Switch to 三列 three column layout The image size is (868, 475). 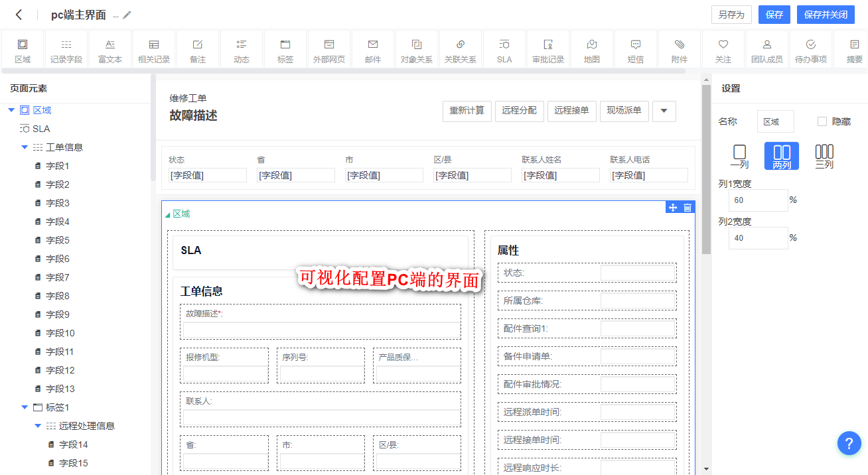point(824,156)
